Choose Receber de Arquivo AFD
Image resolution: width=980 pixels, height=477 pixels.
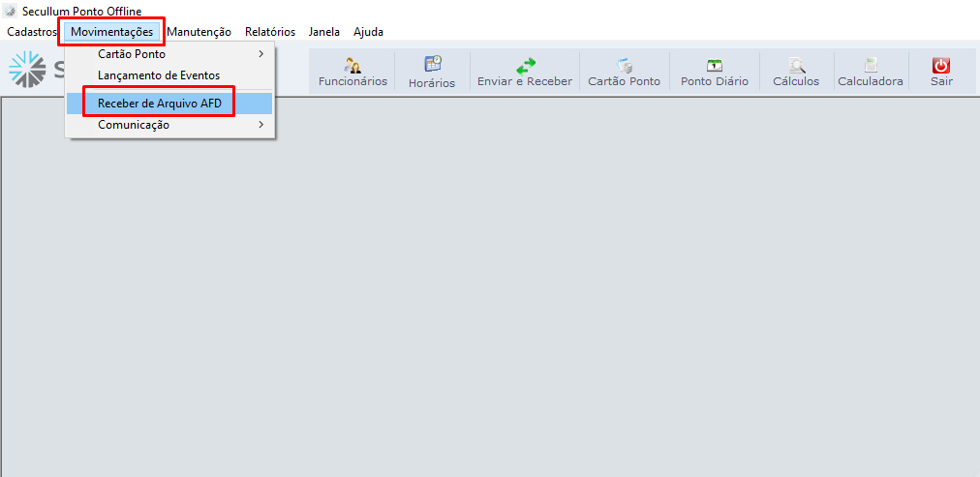click(160, 103)
